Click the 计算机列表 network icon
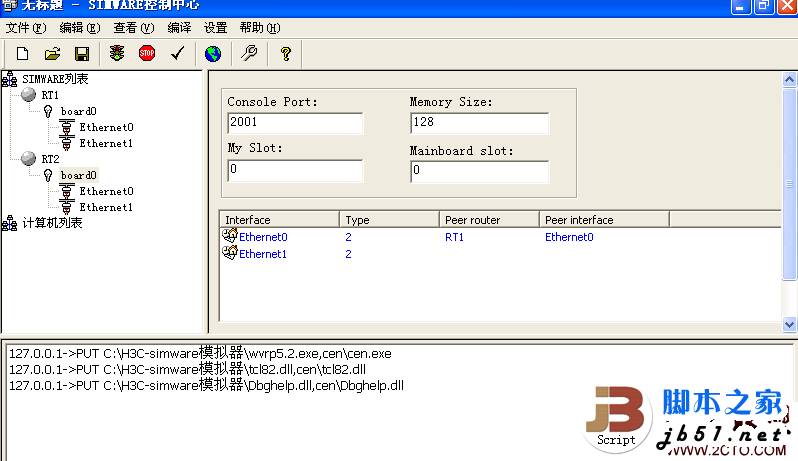This screenshot has height=461, width=798. pos(10,223)
